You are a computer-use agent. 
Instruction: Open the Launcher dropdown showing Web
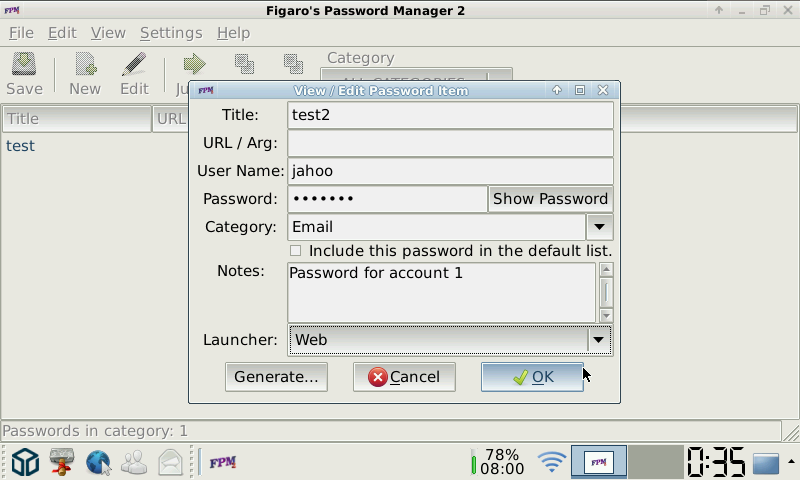pyautogui.click(x=598, y=340)
